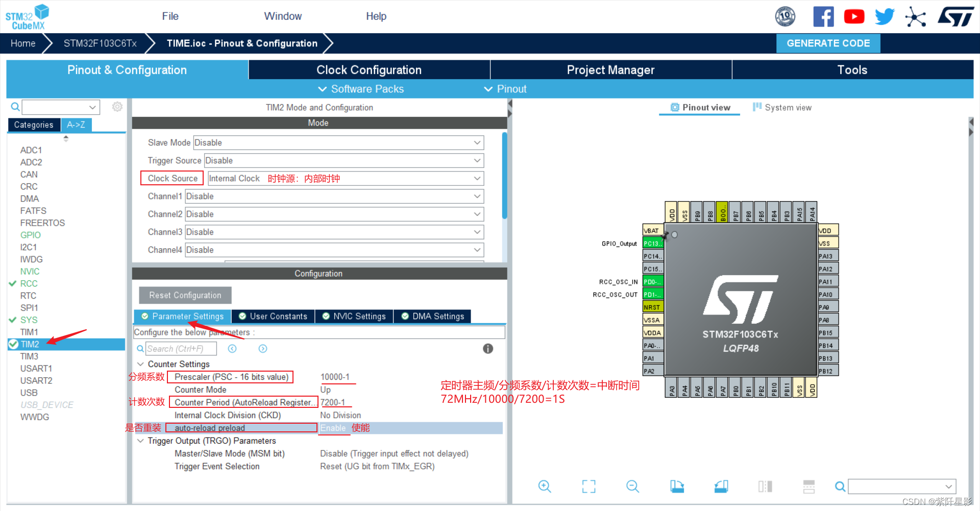This screenshot has width=980, height=511.
Task: Click the ST logo icon
Action: tap(956, 17)
